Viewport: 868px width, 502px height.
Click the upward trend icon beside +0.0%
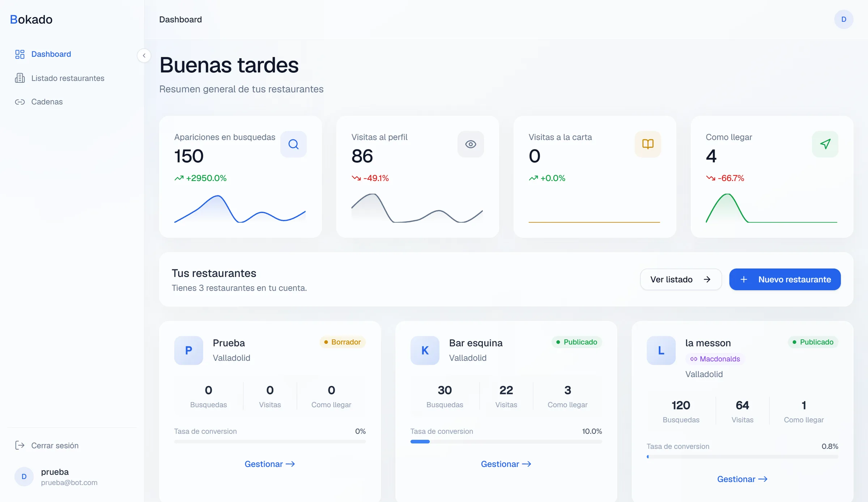(x=533, y=178)
